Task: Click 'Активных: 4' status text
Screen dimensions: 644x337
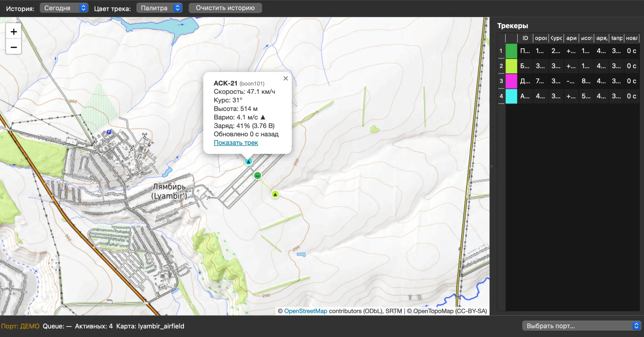Action: coord(94,326)
